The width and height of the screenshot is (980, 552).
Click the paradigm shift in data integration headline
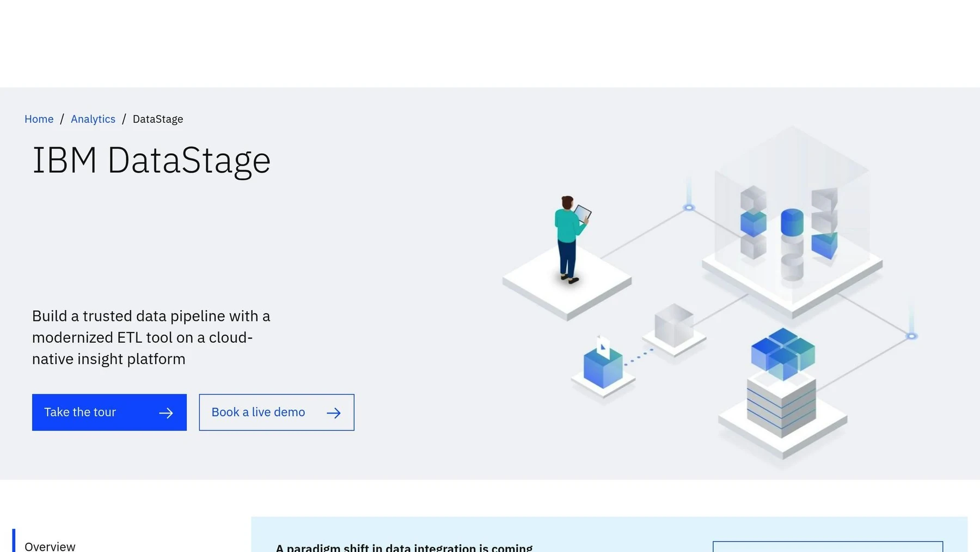[404, 547]
